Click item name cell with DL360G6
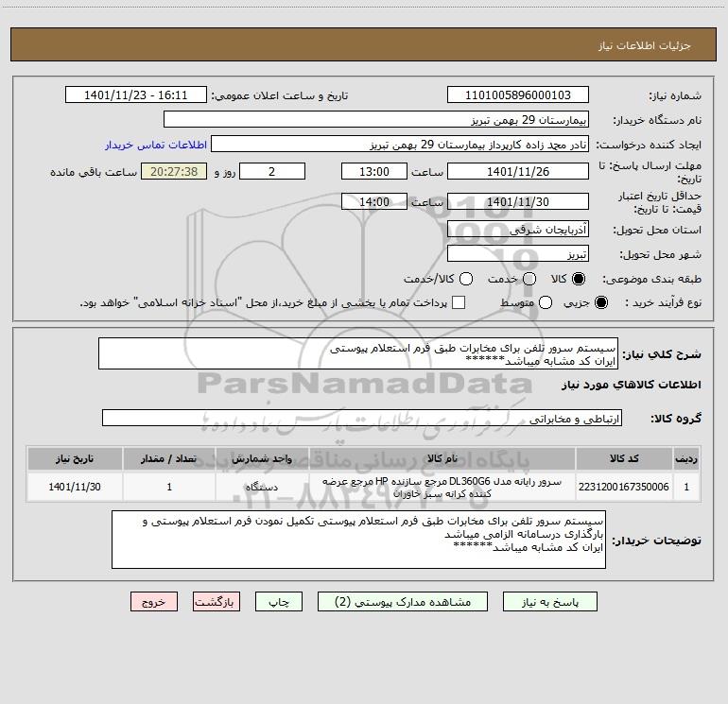The width and height of the screenshot is (728, 704). [x=442, y=487]
